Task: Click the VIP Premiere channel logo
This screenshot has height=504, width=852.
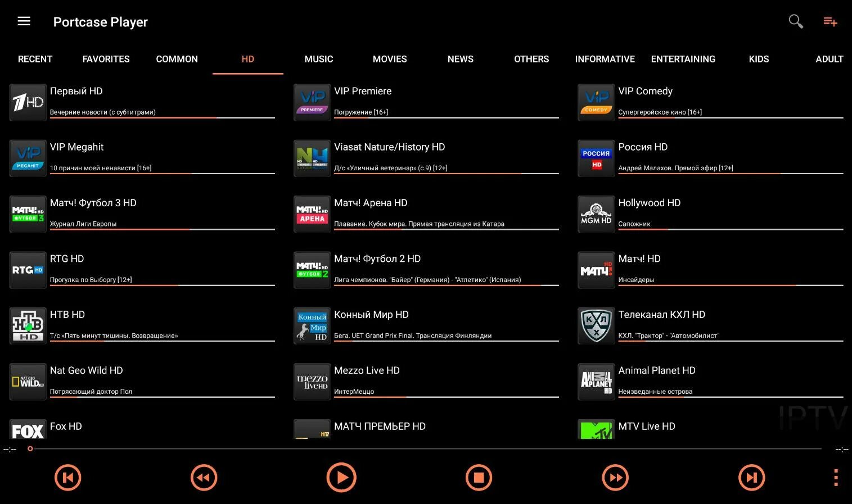Action: pos(312,102)
